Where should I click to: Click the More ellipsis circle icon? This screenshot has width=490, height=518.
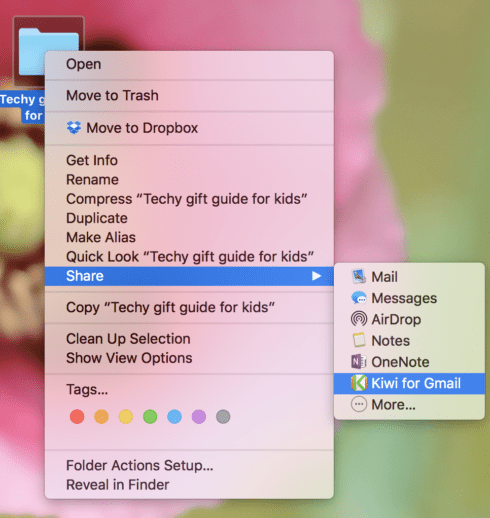[x=359, y=404]
